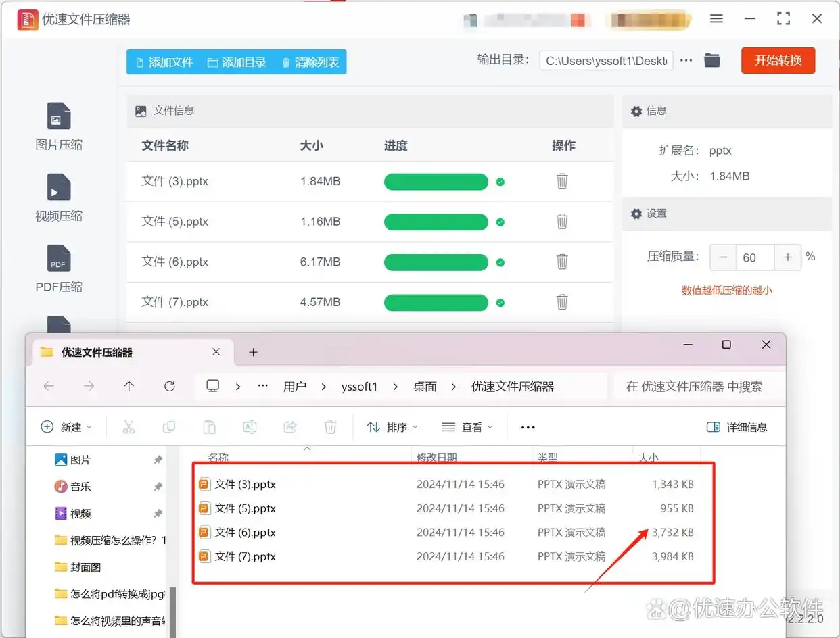Viewport: 840px width, 638px height.
Task: Click the cut icon in Explorer toolbar
Action: [x=129, y=426]
